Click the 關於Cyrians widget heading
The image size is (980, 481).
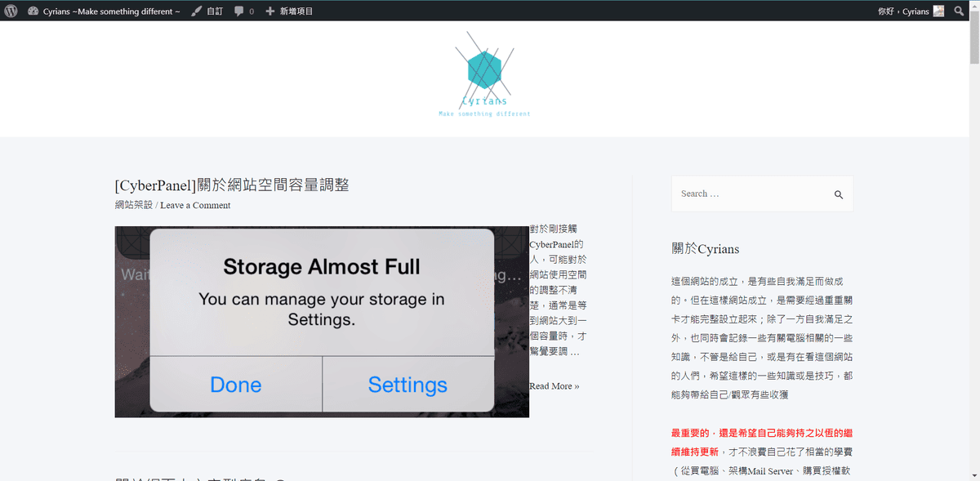pos(705,249)
